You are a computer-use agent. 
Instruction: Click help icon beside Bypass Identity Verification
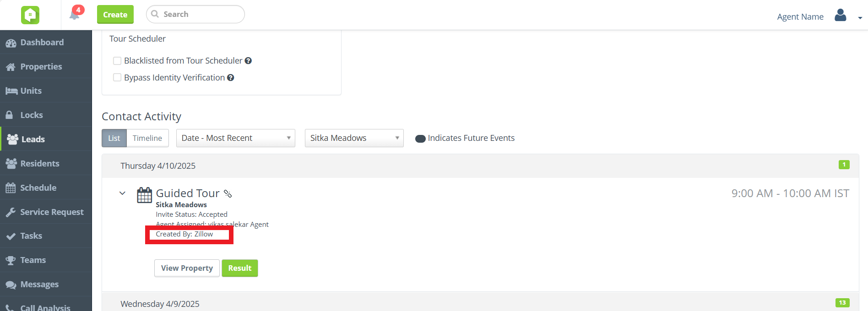click(x=231, y=78)
